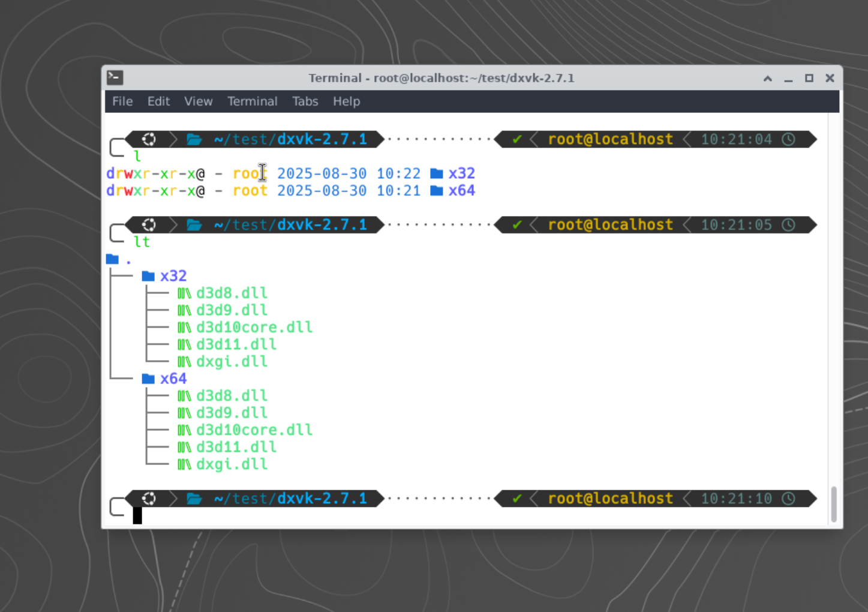
Task: Open the Tabs menu
Action: (305, 101)
